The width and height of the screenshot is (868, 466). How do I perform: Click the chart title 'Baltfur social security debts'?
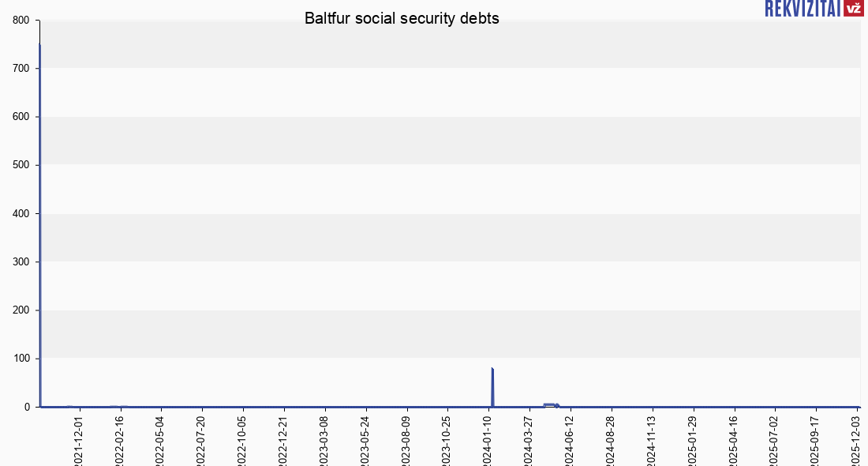coord(402,19)
